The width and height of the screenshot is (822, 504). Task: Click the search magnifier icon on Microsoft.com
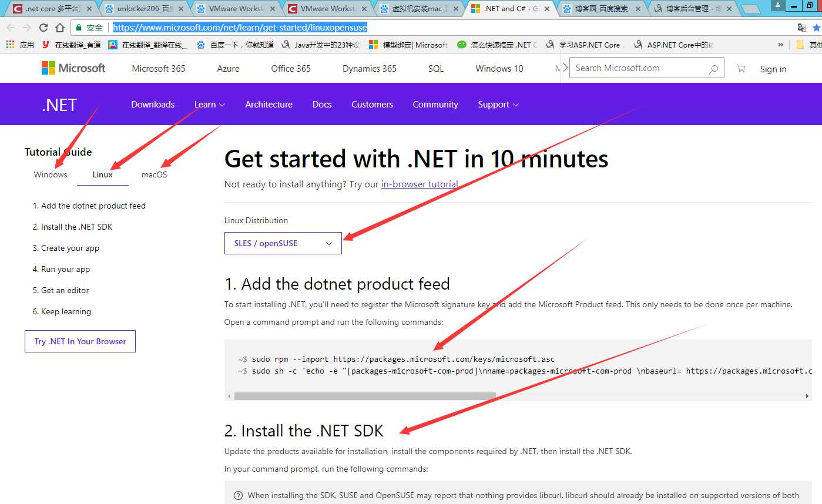coord(713,69)
